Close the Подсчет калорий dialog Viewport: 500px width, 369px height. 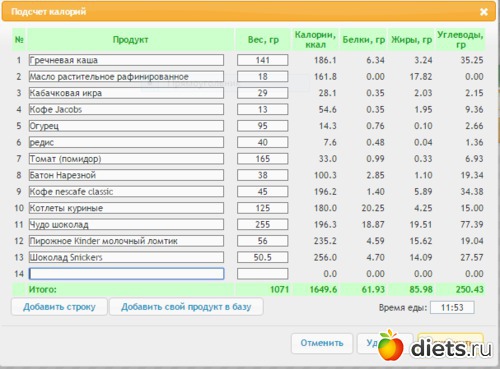484,12
